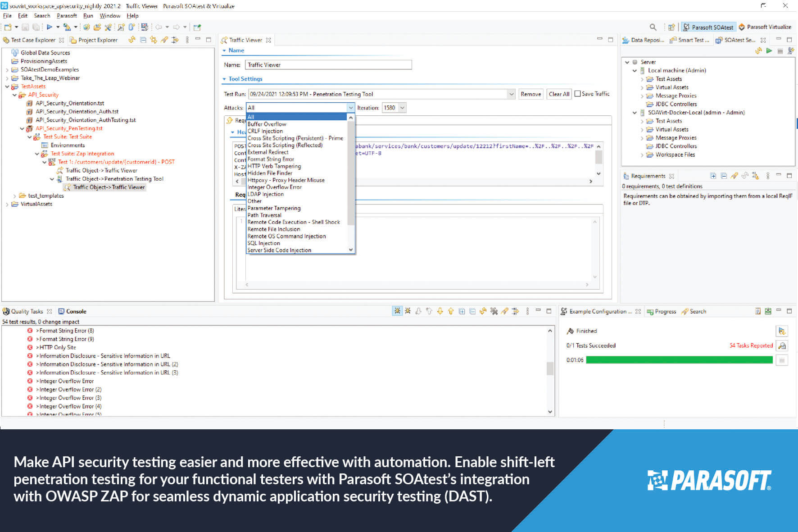The height and width of the screenshot is (532, 798).
Task: Click the refresh icon in Test Case Explorer
Action: 131,40
